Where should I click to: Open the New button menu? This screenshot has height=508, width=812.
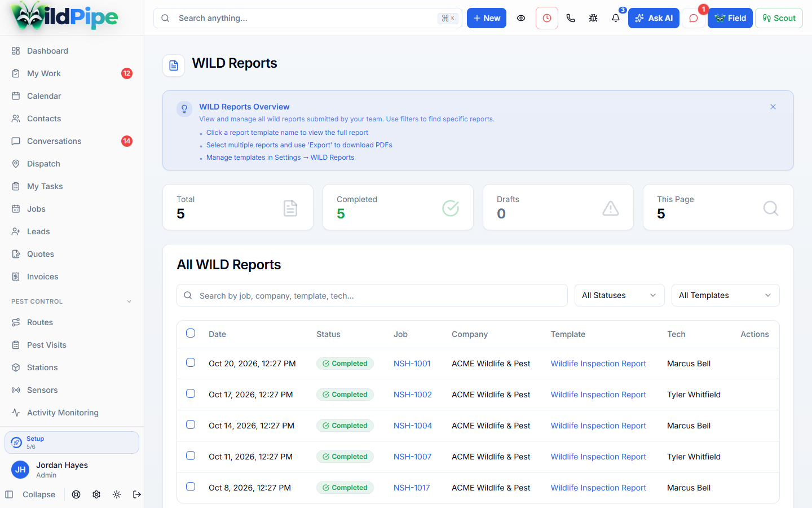pos(487,18)
